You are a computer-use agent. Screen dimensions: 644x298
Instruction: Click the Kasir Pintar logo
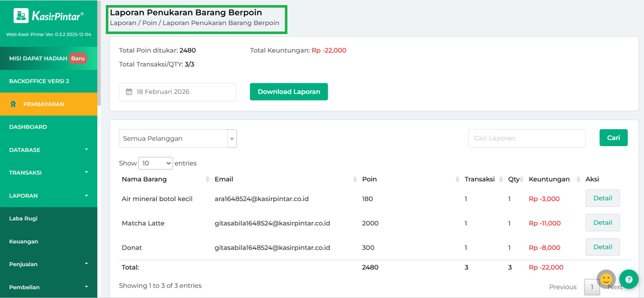48,16
